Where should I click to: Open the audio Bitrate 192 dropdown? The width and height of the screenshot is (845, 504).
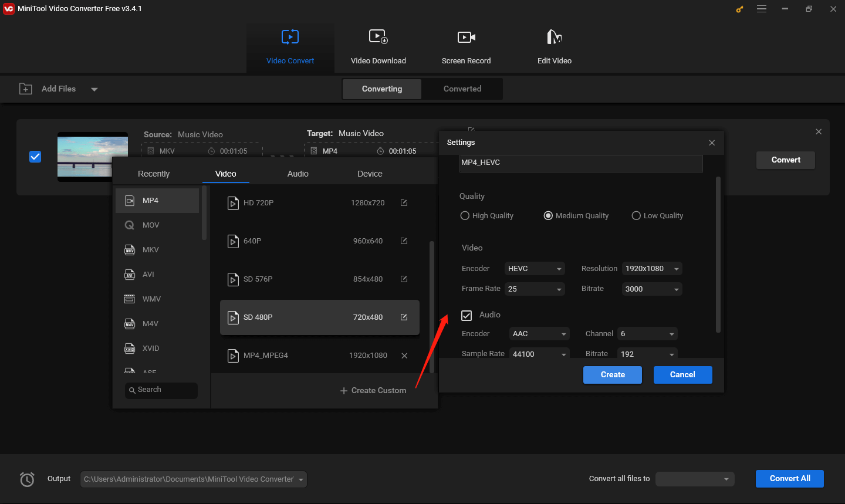click(647, 354)
